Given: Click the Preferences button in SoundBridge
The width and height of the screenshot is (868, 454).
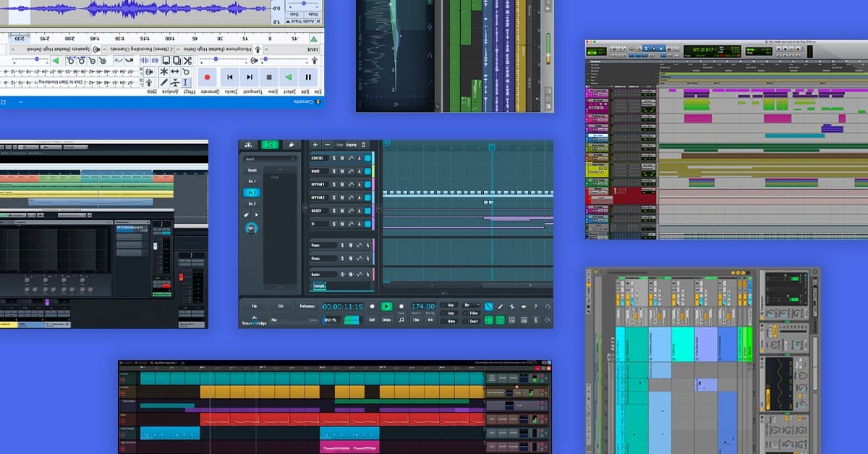Looking at the screenshot, I should pyautogui.click(x=307, y=306).
